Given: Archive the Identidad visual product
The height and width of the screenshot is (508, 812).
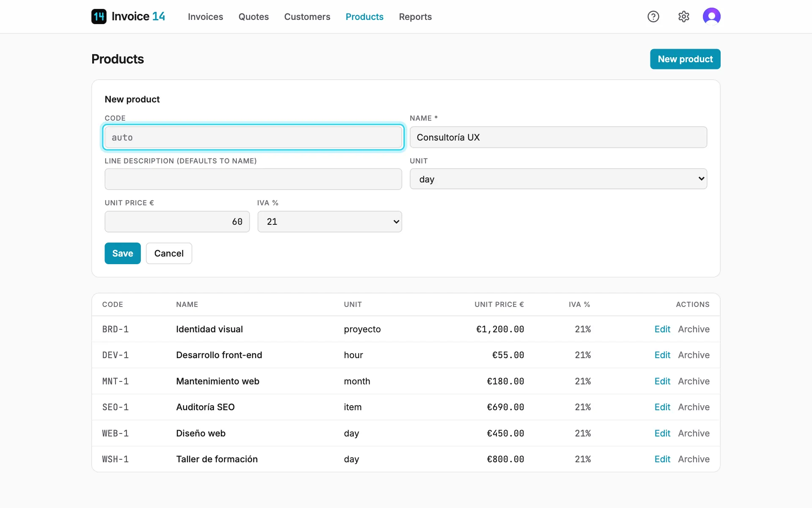Looking at the screenshot, I should click(x=694, y=329).
